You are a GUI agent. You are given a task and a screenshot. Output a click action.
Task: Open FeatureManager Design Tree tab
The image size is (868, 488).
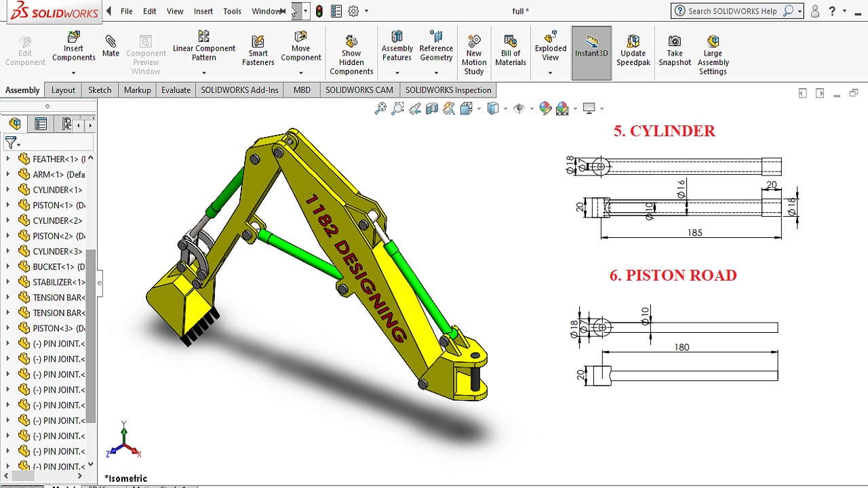[x=15, y=123]
